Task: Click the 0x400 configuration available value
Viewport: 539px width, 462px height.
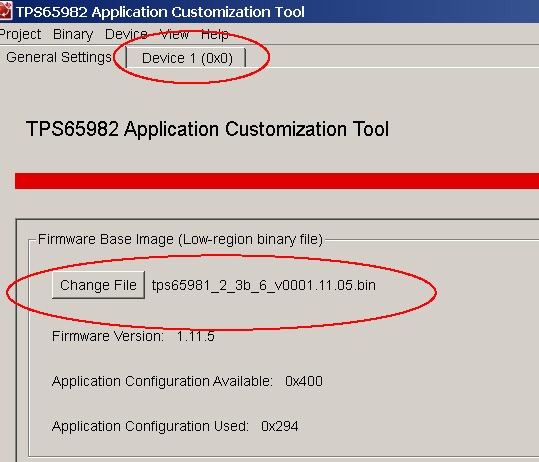Action: click(304, 381)
